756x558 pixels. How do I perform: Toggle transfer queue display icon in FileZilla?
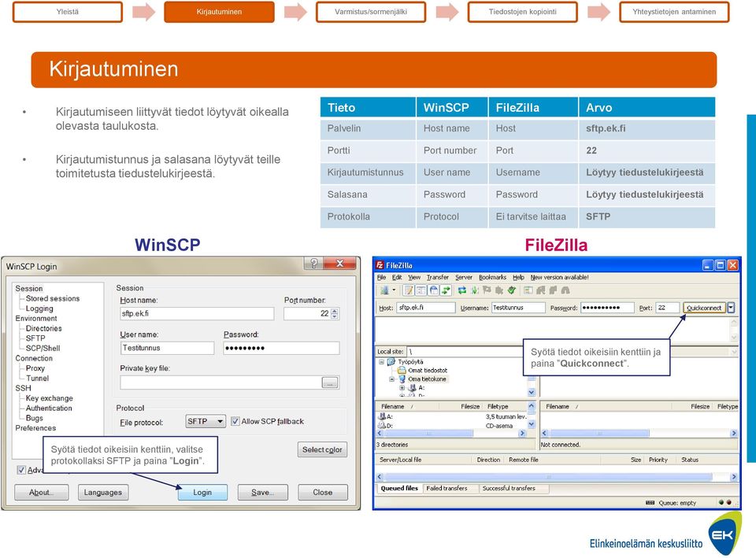click(446, 290)
